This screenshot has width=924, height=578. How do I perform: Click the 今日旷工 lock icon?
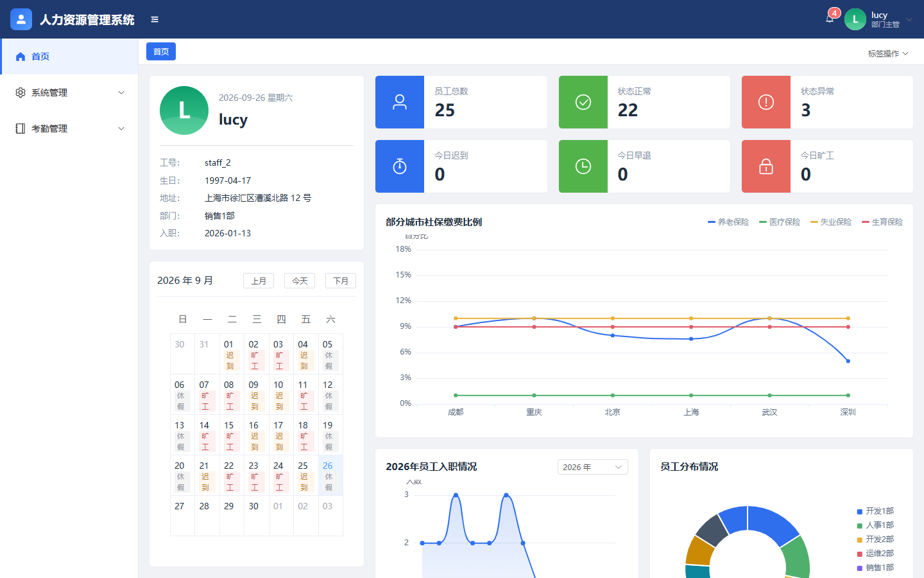click(766, 166)
